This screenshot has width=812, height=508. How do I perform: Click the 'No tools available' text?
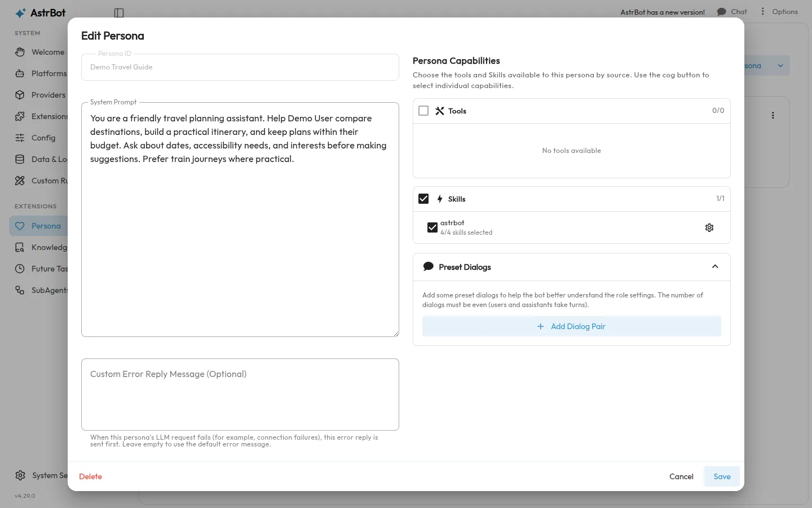click(572, 151)
